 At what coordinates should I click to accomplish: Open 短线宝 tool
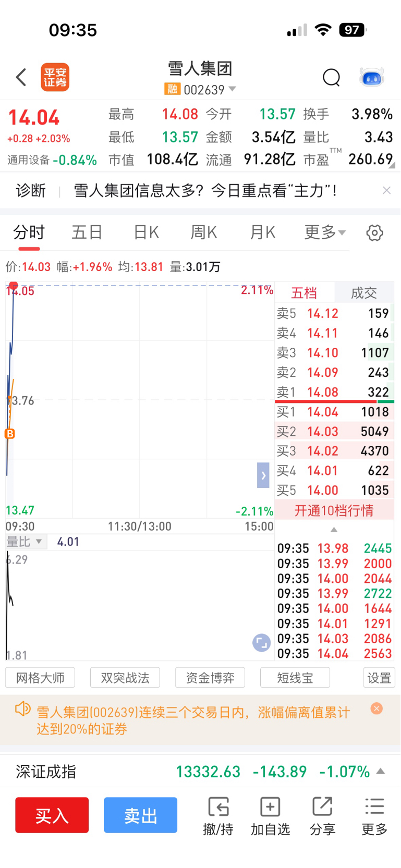click(x=295, y=678)
